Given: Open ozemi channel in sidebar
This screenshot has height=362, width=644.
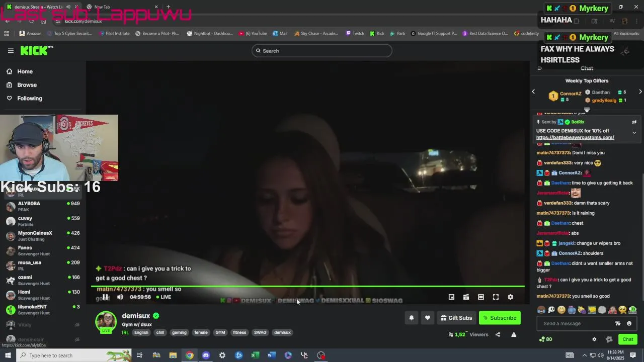Looking at the screenshot, I should click(x=43, y=280).
